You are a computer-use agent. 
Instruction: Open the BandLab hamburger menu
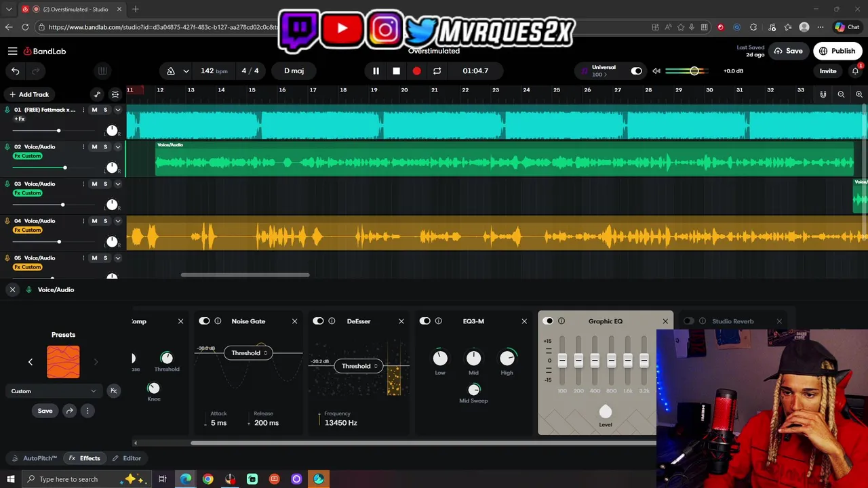(12, 51)
